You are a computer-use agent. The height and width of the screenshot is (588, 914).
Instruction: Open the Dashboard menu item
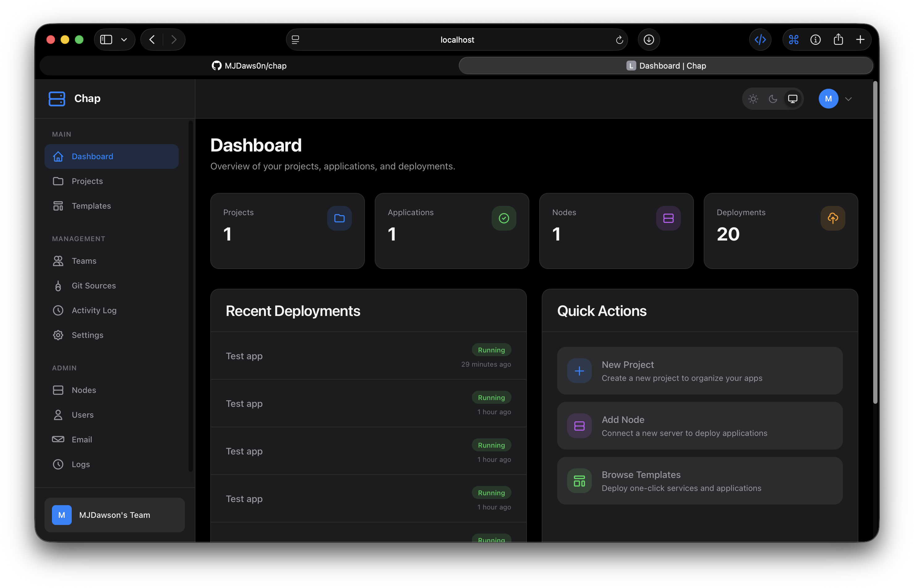pyautogui.click(x=92, y=156)
